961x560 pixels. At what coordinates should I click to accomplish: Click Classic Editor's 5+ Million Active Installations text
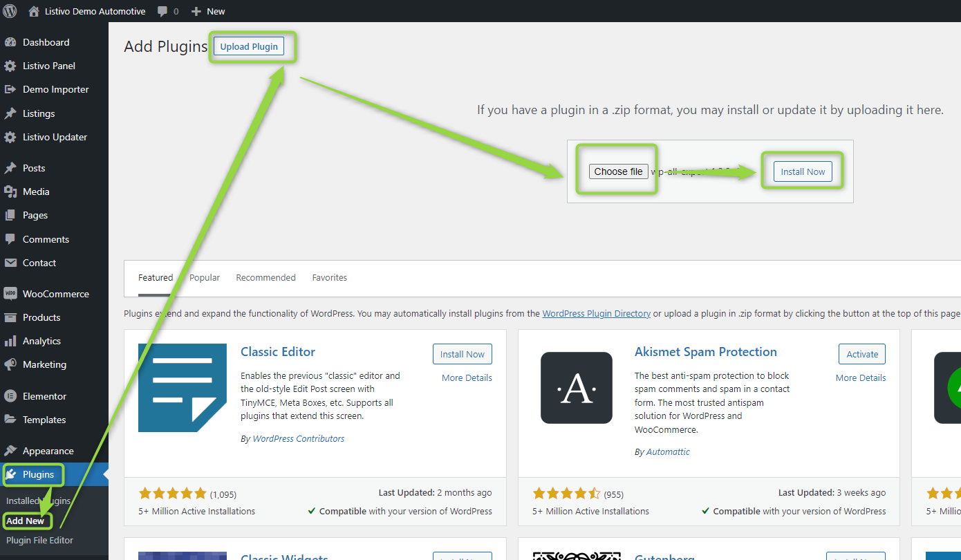[x=197, y=511]
